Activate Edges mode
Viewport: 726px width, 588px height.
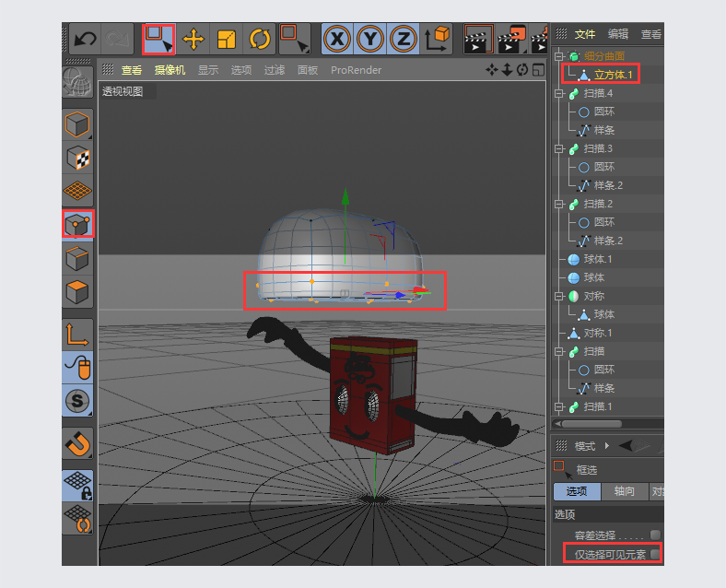[x=77, y=258]
